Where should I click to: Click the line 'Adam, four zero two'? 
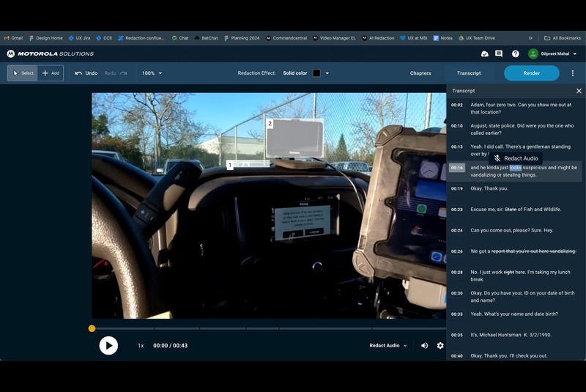(x=521, y=108)
